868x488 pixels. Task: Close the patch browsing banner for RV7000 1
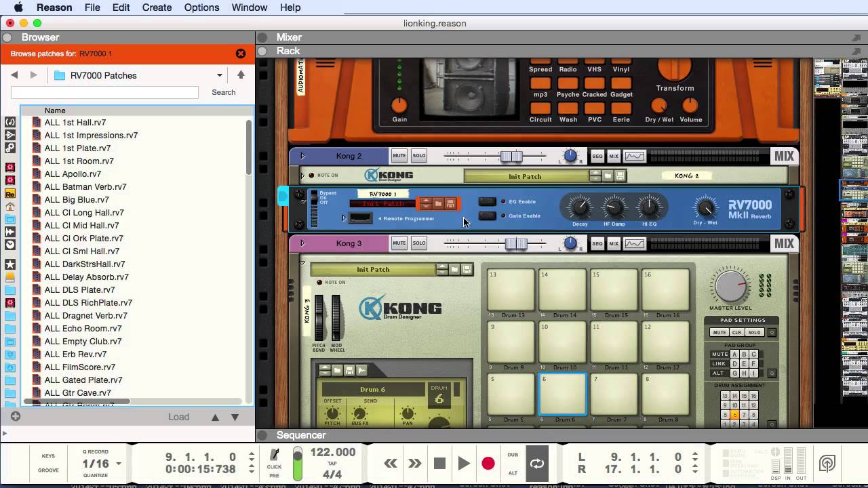point(241,54)
